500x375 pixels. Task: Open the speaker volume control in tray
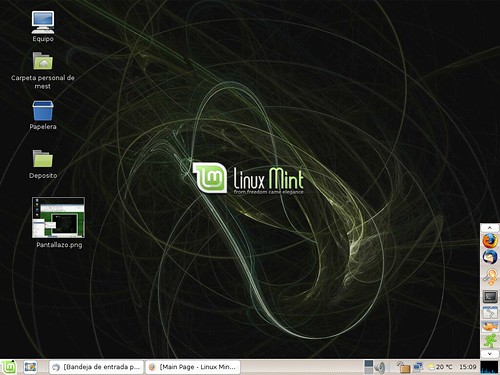[x=379, y=367]
